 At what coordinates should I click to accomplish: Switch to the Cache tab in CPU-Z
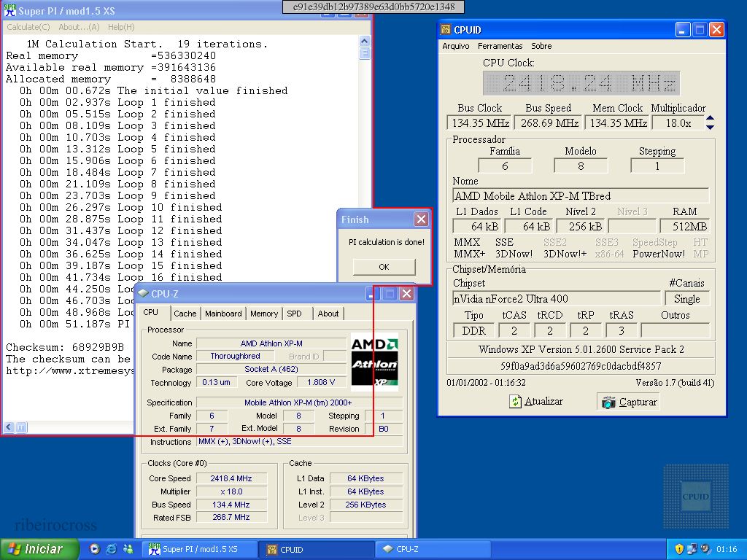(x=185, y=314)
